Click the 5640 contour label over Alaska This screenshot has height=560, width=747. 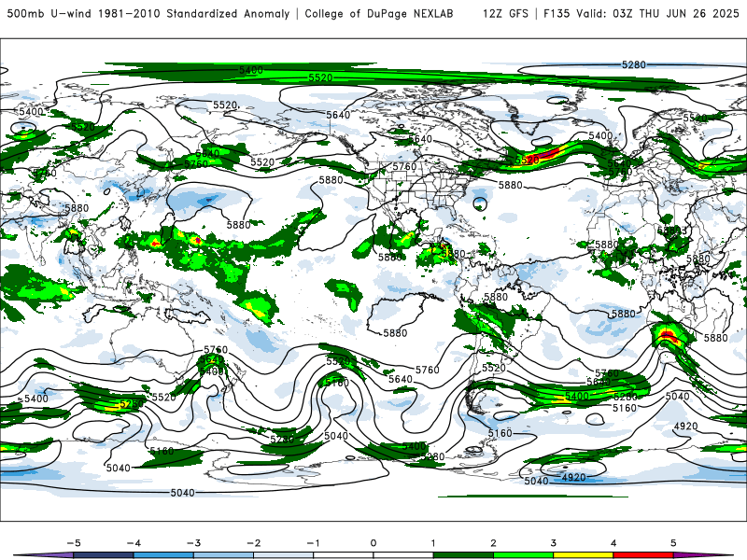pyautogui.click(x=338, y=115)
